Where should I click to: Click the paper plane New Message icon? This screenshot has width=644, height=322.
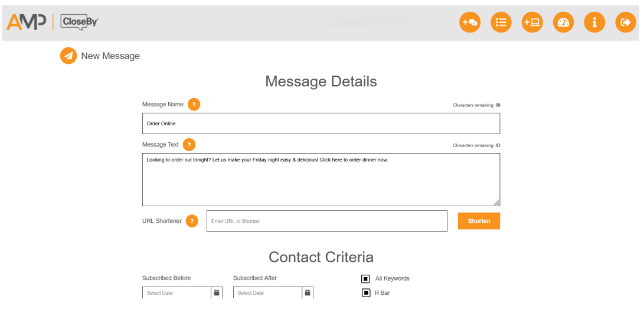click(68, 56)
